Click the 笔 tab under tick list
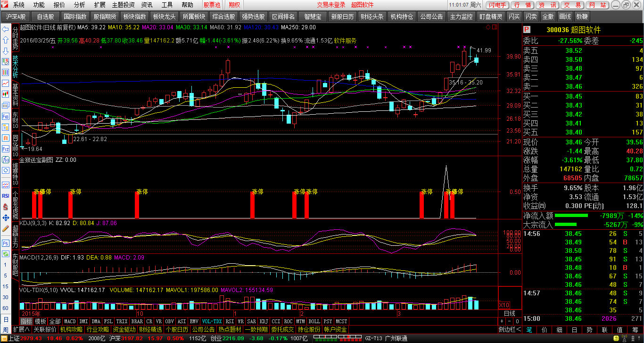 pos(529,330)
